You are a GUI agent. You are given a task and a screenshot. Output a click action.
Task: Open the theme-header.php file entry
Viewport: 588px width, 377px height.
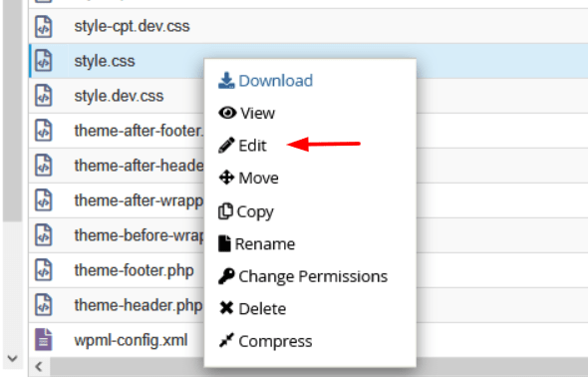tap(138, 305)
